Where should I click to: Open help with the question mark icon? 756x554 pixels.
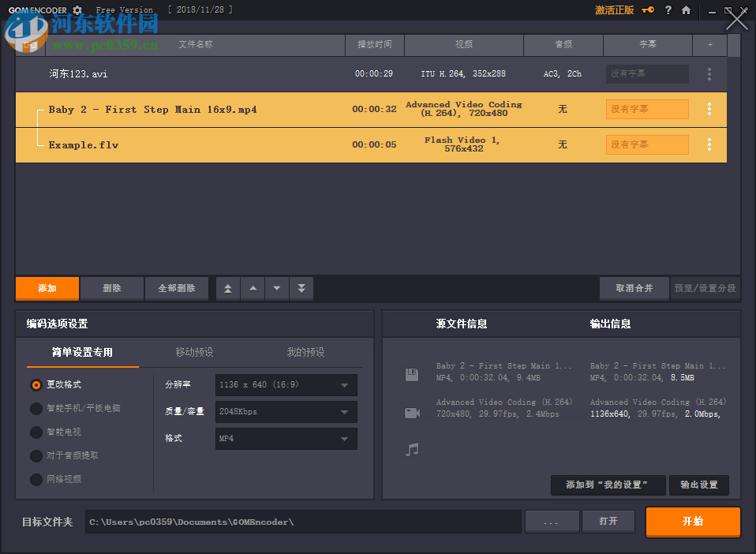(x=668, y=10)
